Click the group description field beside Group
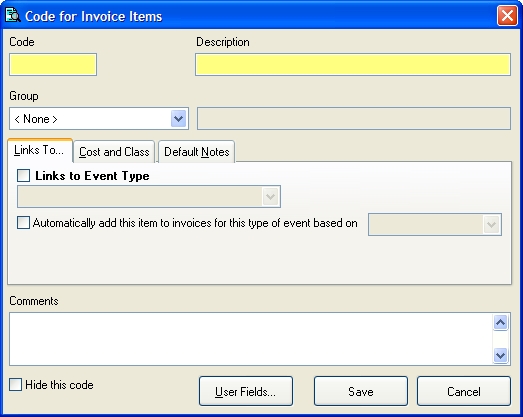 [x=354, y=118]
